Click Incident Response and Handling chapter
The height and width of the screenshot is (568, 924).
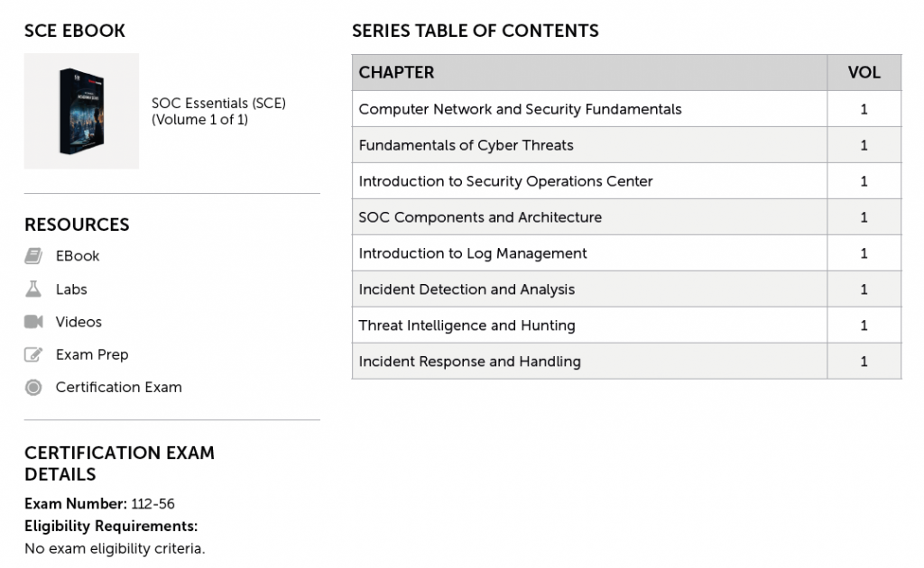click(x=469, y=362)
